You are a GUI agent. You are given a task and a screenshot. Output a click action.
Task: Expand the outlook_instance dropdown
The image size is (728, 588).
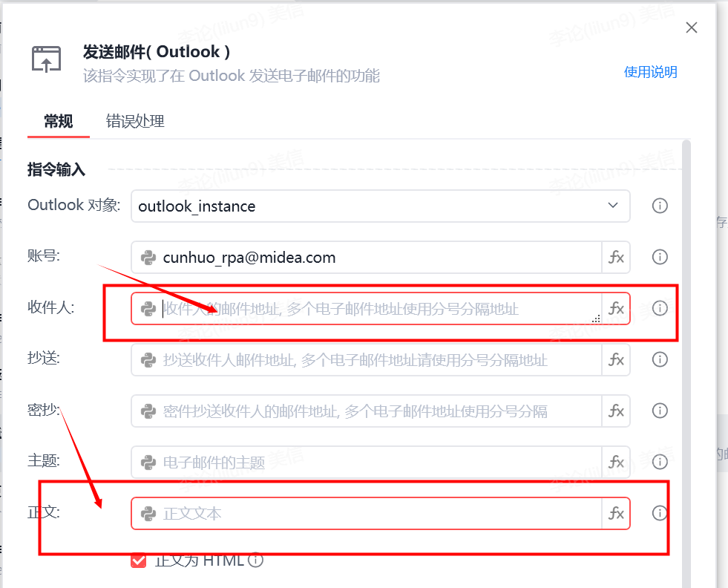pos(613,206)
